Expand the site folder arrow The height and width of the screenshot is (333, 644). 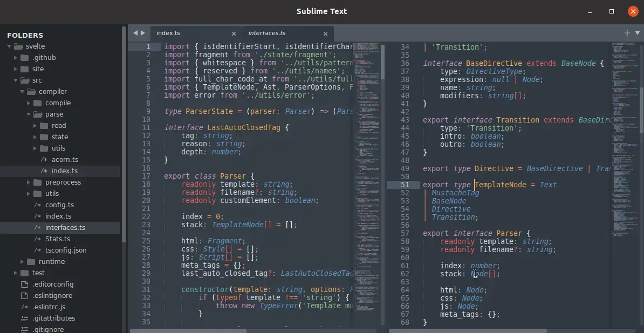tap(16, 69)
